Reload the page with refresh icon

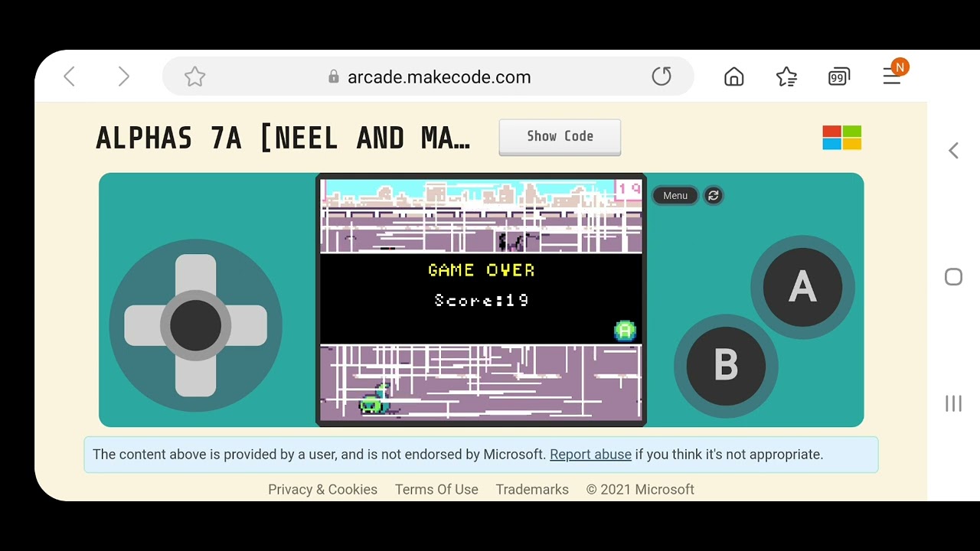(661, 77)
